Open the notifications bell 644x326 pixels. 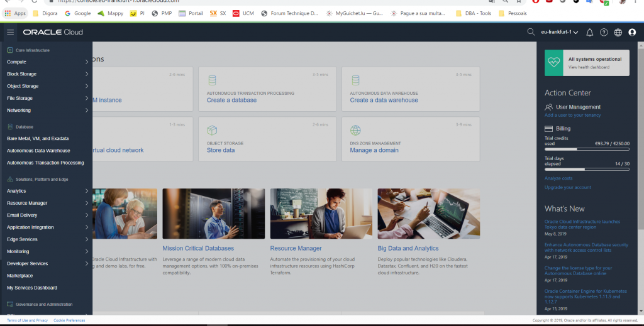tap(589, 33)
